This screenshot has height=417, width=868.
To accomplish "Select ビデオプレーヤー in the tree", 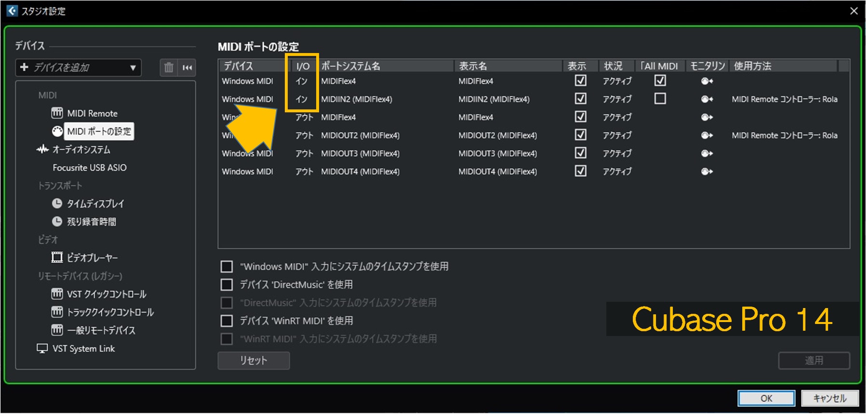I will tap(93, 258).
